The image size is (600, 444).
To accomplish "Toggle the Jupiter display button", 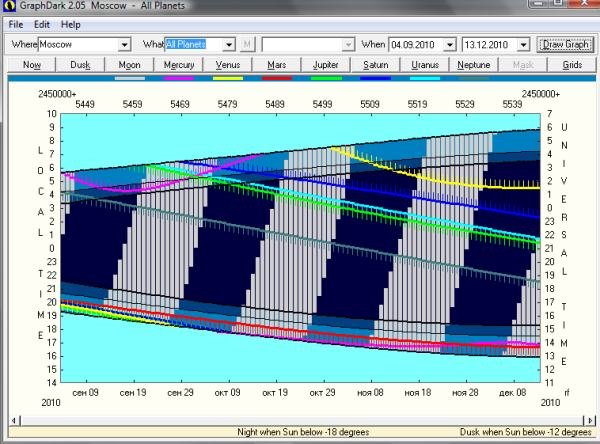I will point(326,65).
